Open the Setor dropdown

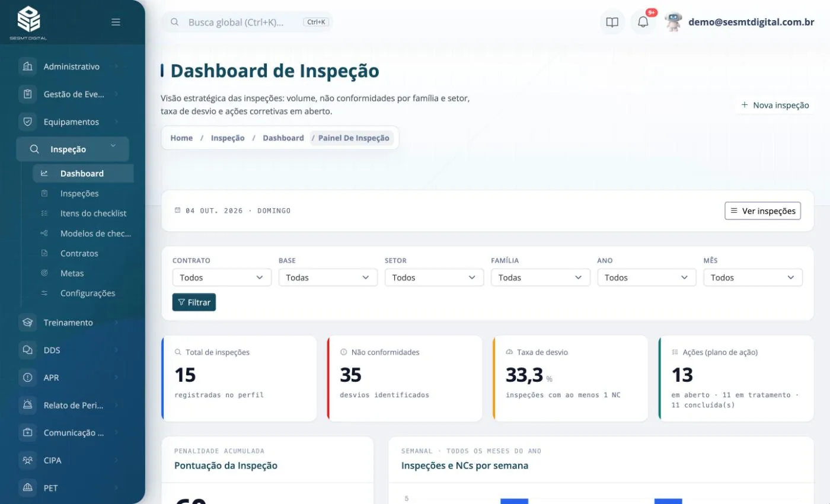pyautogui.click(x=434, y=277)
